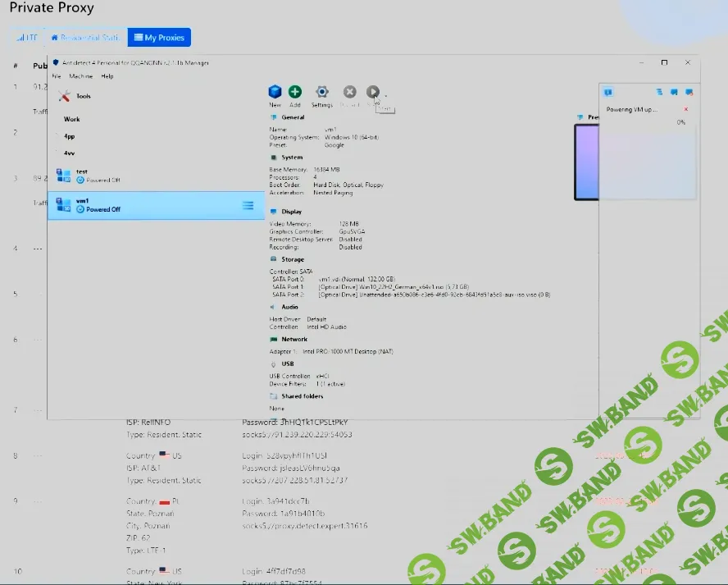Click the Discard toolbar icon

[x=349, y=93]
